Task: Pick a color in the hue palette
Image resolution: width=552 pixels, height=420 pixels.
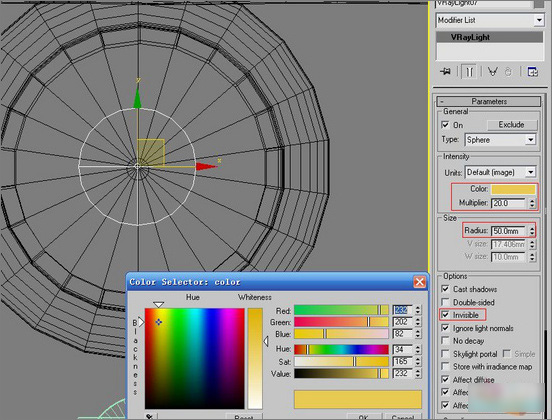Action: click(194, 358)
